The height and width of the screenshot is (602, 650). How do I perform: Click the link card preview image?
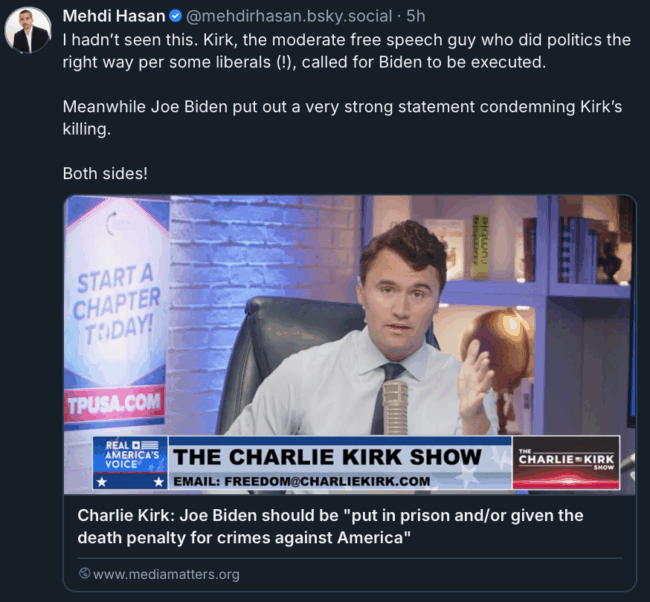coord(350,345)
